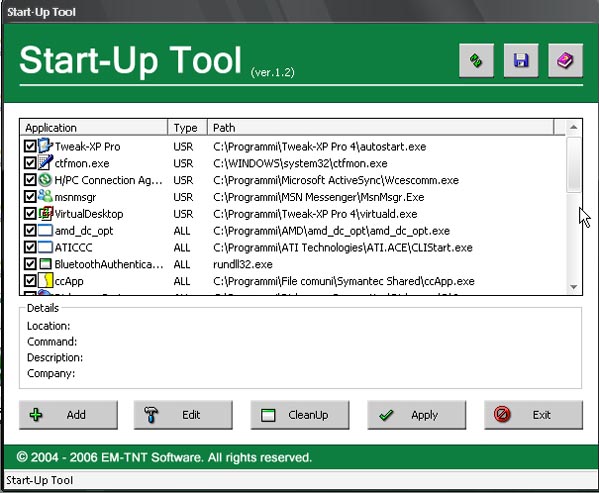Sort by the Path column header
The height and width of the screenshot is (493, 599).
tap(380, 128)
